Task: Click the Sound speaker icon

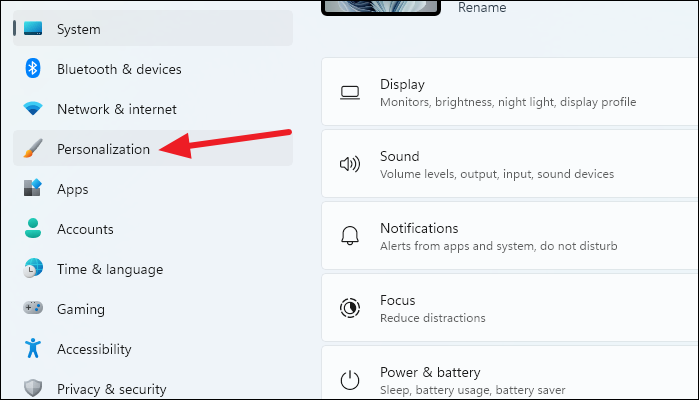Action: [350, 164]
